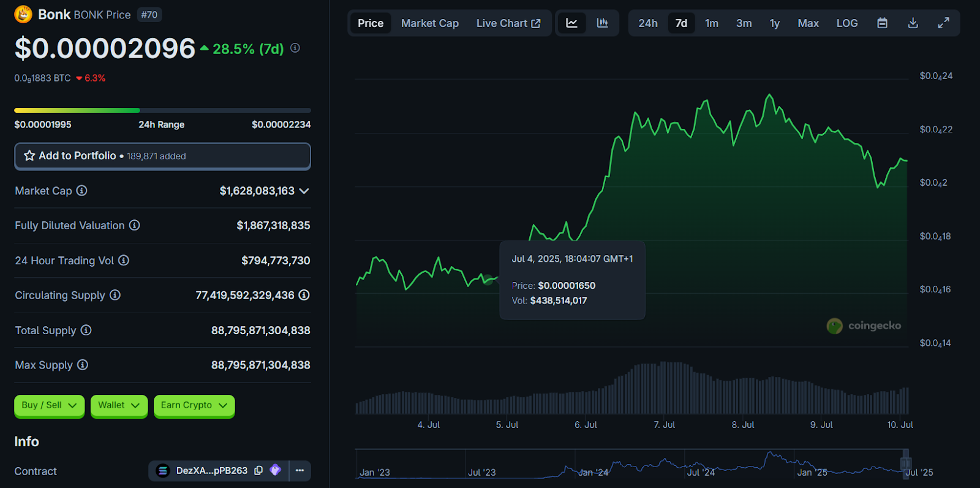The height and width of the screenshot is (488, 980).
Task: Switch to line chart view icon
Action: (571, 23)
